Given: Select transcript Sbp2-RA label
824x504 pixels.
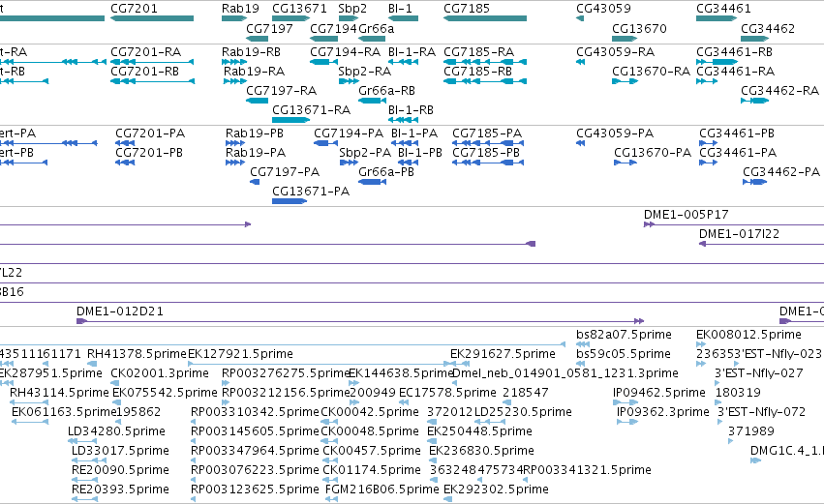Looking at the screenshot, I should click(364, 72).
